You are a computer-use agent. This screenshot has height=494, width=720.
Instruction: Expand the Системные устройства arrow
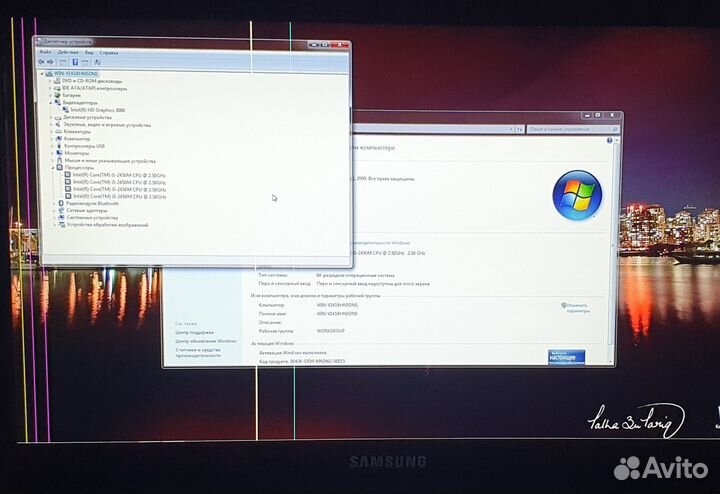[55, 218]
